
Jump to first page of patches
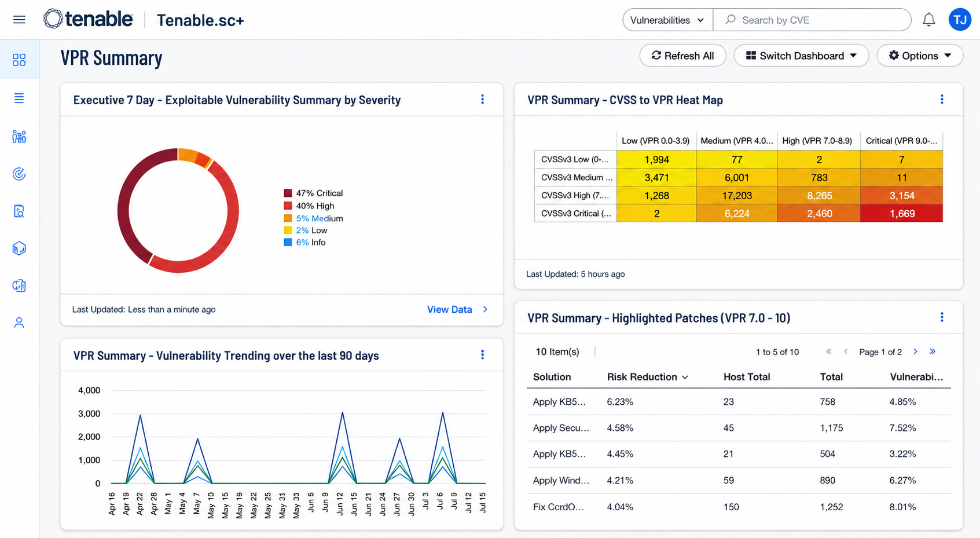[x=828, y=352]
